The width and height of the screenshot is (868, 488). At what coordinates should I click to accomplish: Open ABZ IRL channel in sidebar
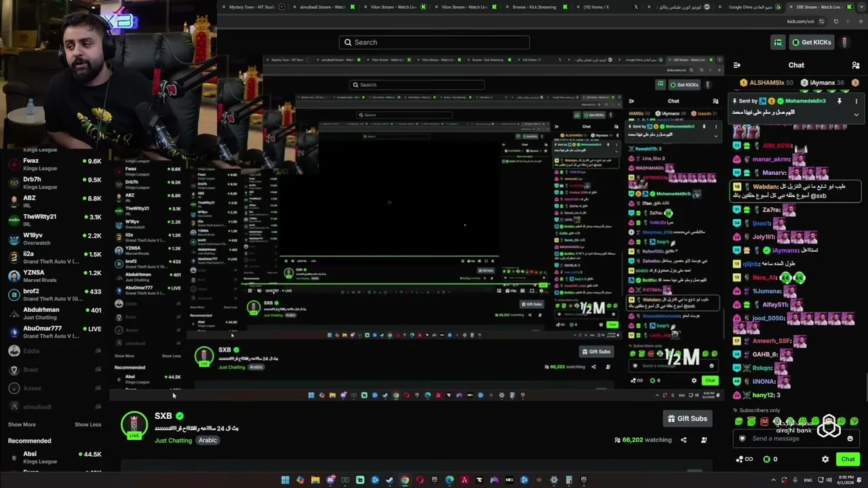pos(54,201)
